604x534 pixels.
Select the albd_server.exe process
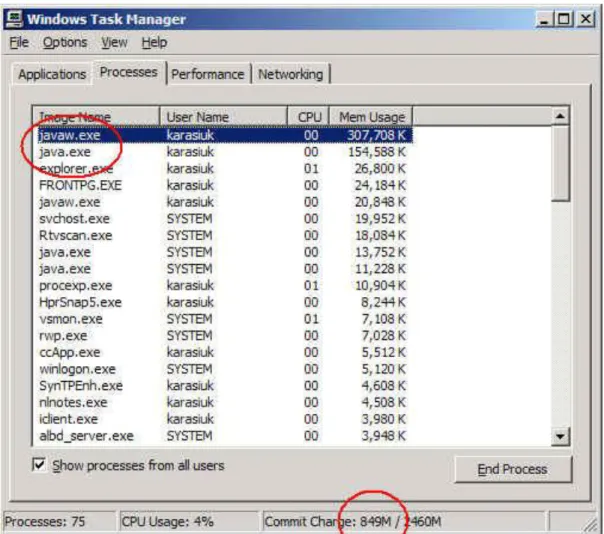[x=223, y=436]
